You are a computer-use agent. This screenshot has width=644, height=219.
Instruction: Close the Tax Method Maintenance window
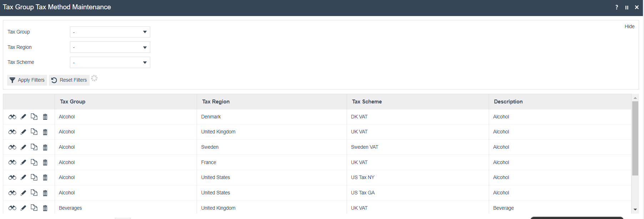637,7
